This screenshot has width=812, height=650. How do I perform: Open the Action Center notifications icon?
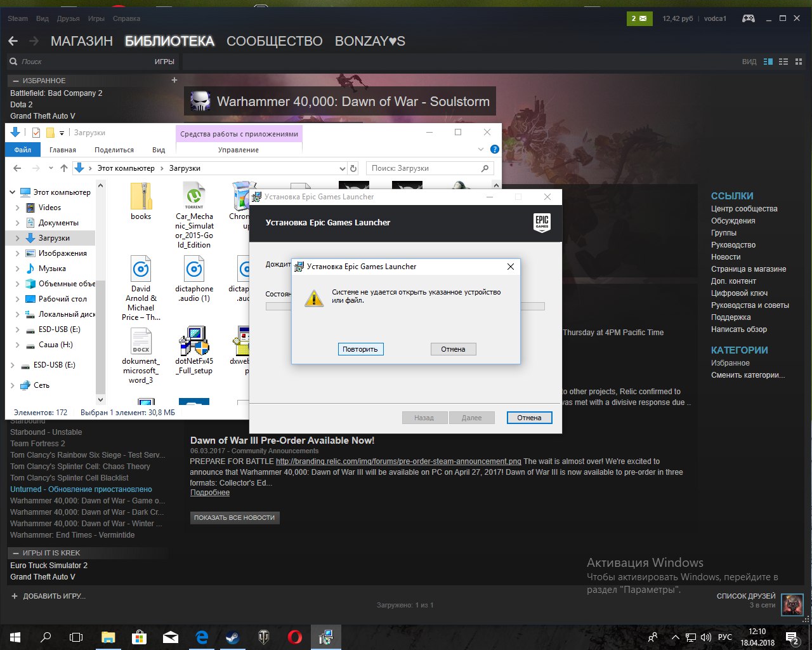point(792,637)
